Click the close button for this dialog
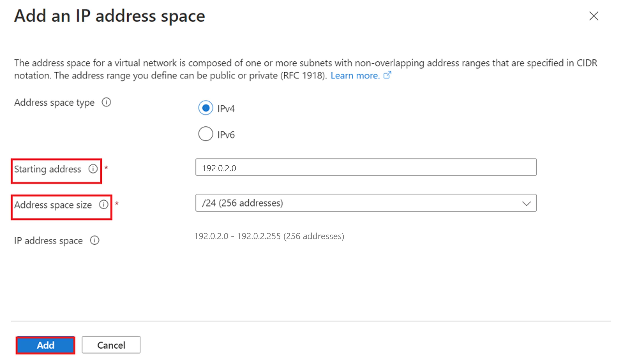This screenshot has height=364, width=630. tap(594, 16)
